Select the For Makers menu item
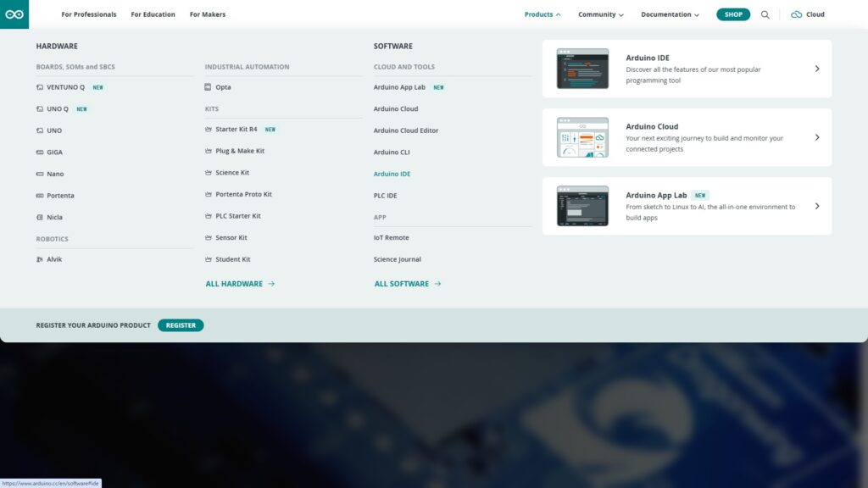Image resolution: width=868 pixels, height=488 pixels. point(208,14)
